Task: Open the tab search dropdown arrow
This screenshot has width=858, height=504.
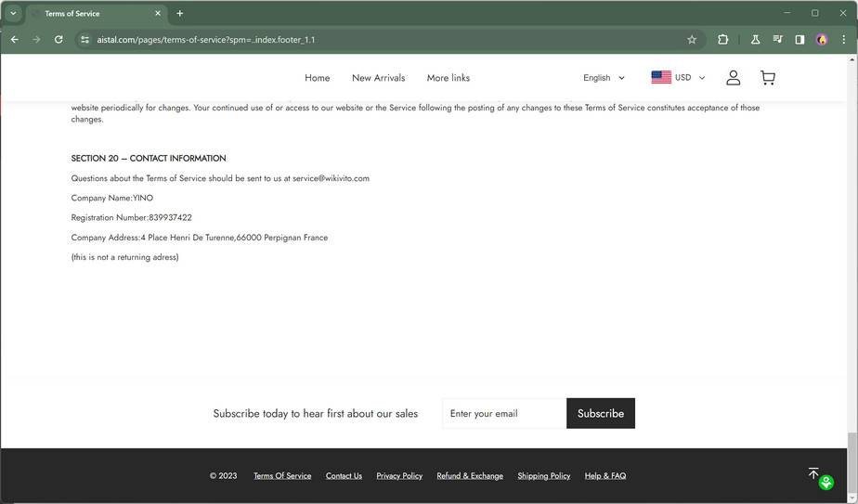Action: (x=13, y=13)
